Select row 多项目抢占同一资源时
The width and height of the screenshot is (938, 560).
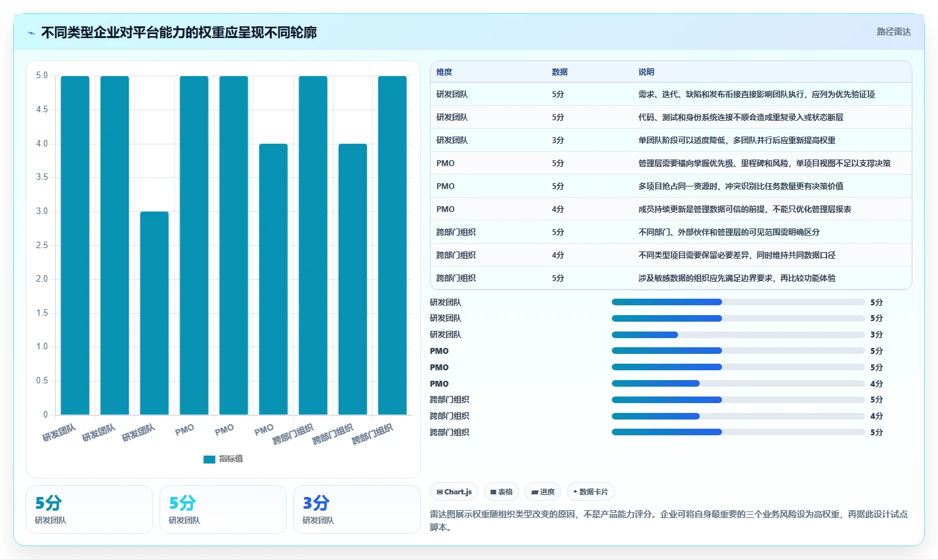pyautogui.click(x=671, y=186)
